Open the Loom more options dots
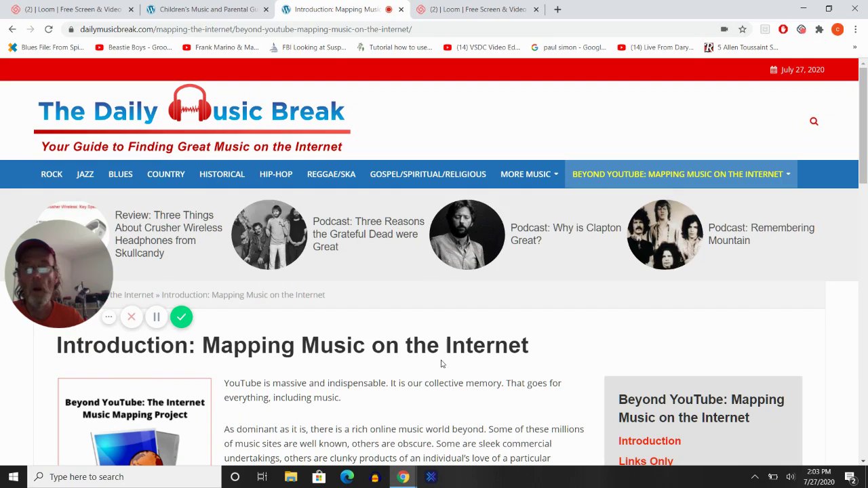Image resolution: width=868 pixels, height=488 pixels. (x=108, y=317)
